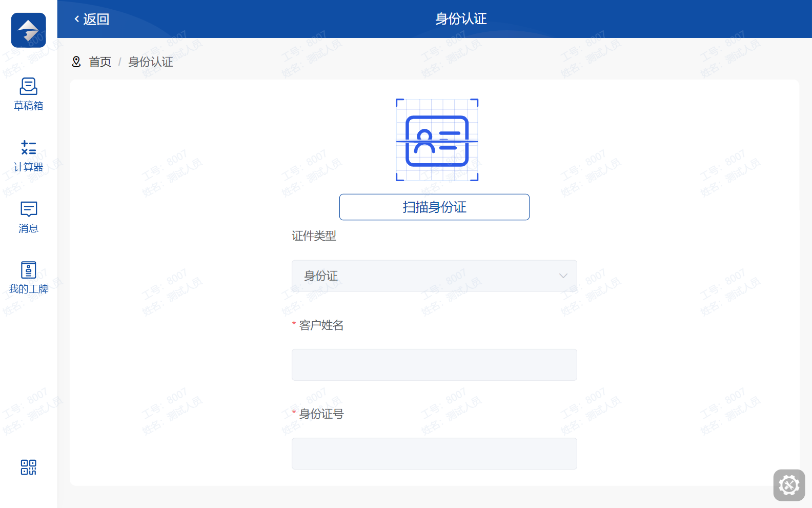Click the app logo icon
Viewport: 812px width, 508px height.
[29, 30]
